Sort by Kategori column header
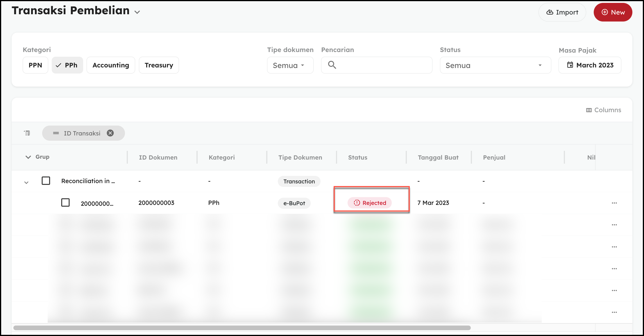 pos(222,157)
